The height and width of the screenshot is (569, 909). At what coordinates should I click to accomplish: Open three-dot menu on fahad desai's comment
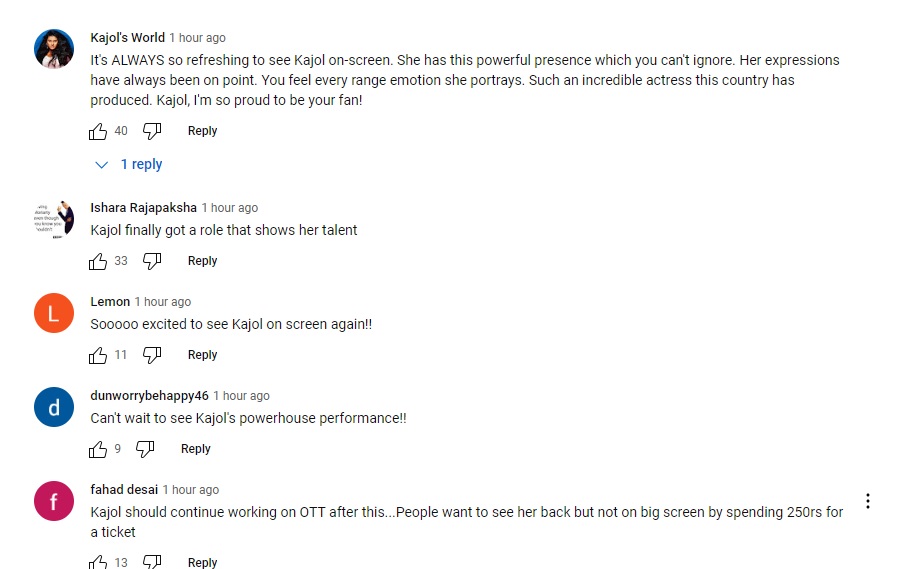(868, 501)
